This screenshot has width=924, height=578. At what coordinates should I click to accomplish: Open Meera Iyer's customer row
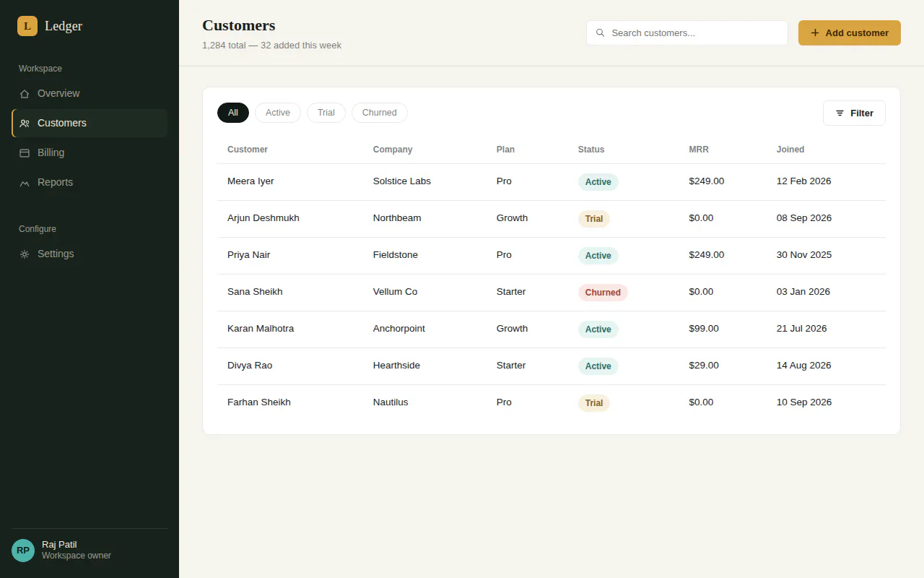(x=552, y=182)
